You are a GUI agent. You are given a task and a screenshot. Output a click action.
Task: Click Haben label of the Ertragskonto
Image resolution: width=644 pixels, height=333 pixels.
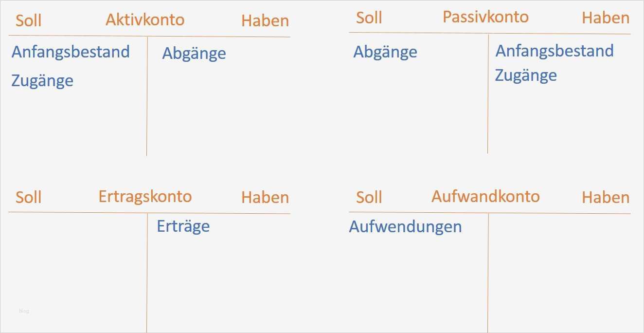point(265,197)
